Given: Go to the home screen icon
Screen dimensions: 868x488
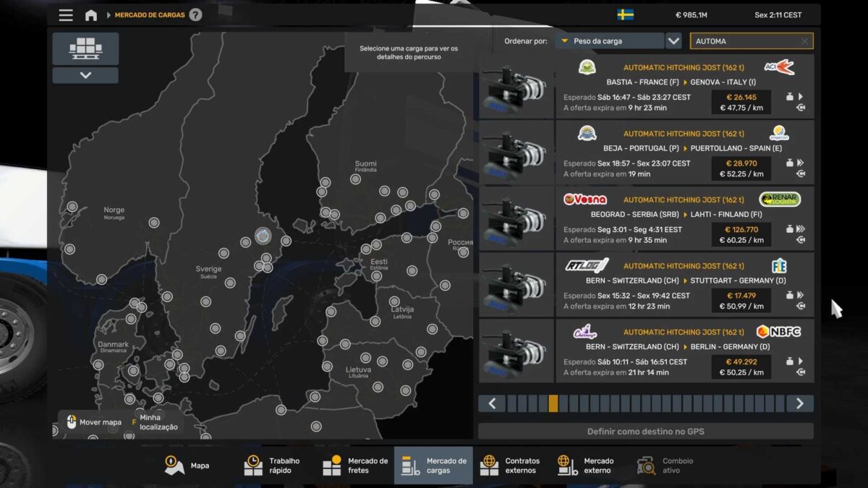Looking at the screenshot, I should [x=91, y=15].
